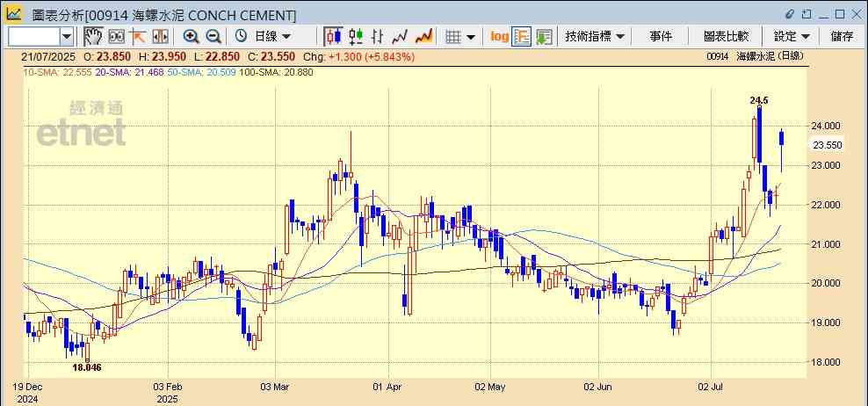Expand the stock code combo box arrow
Viewport: 868px width, 406px height.
tap(67, 37)
